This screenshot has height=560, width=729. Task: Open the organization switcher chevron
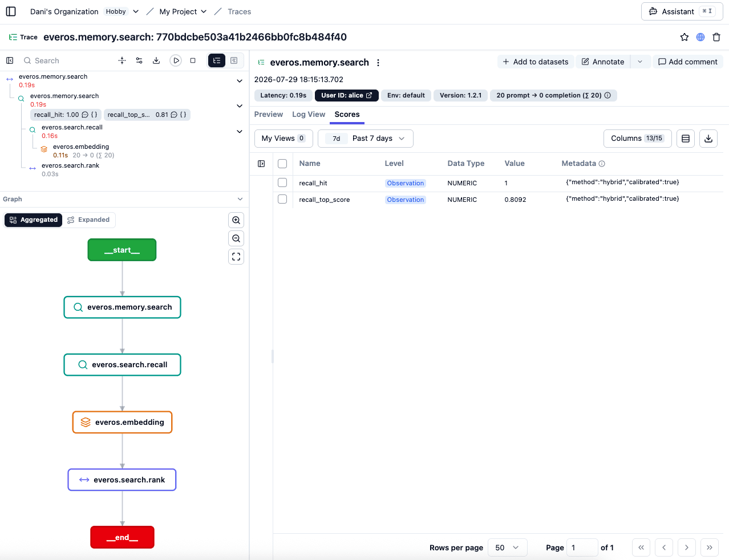pyautogui.click(x=136, y=11)
